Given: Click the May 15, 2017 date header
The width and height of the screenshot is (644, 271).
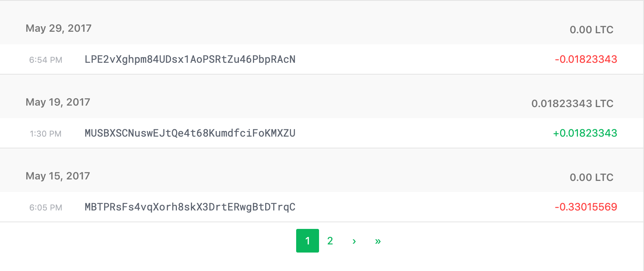Looking at the screenshot, I should point(57,176).
